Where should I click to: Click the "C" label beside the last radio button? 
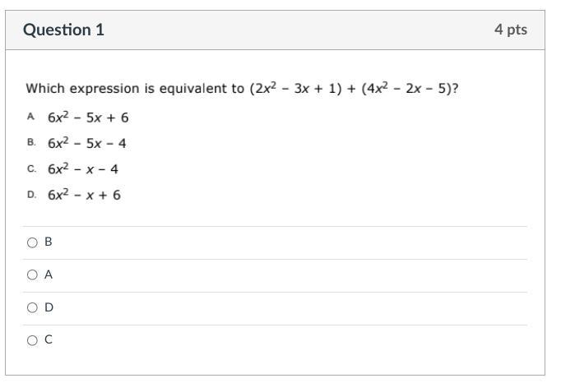[49, 340]
